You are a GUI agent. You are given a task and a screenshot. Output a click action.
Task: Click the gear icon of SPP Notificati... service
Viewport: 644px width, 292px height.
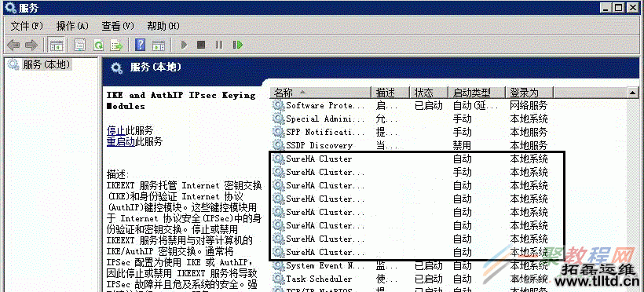coord(279,132)
